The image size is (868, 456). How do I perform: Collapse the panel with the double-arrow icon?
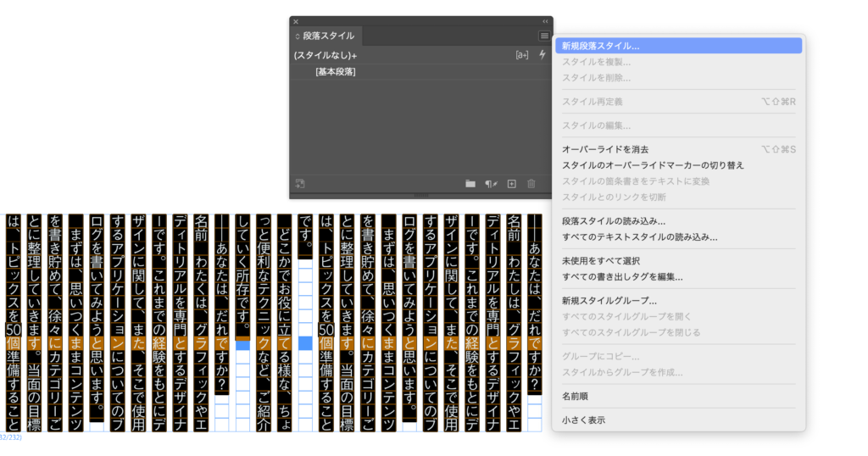545,21
